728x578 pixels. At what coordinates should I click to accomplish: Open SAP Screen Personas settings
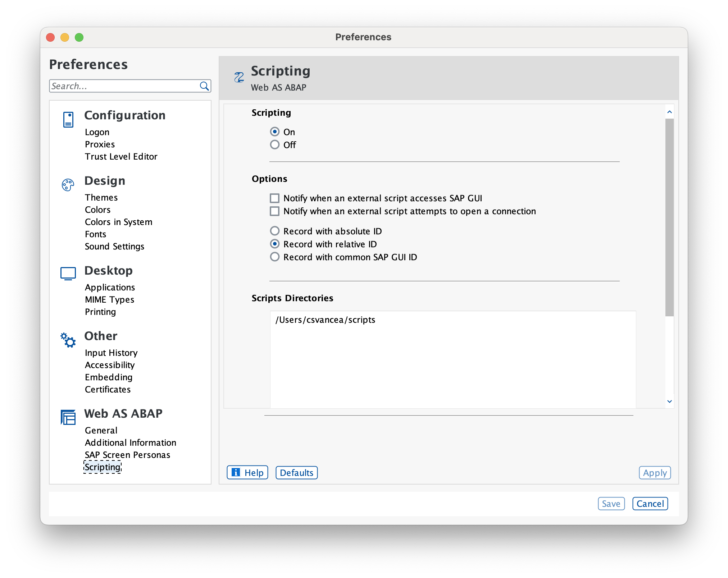click(127, 455)
